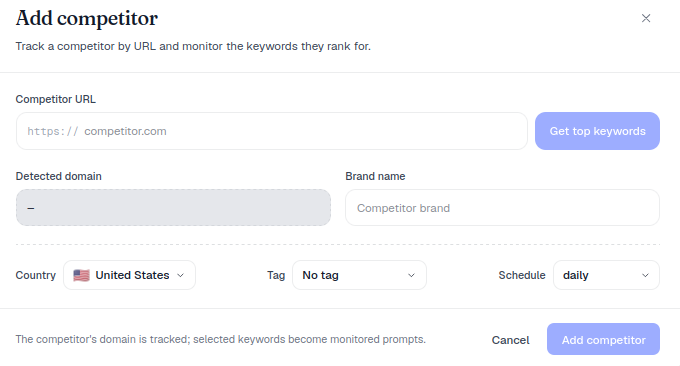
Task: Expand the No tag dropdown
Action: [359, 275]
